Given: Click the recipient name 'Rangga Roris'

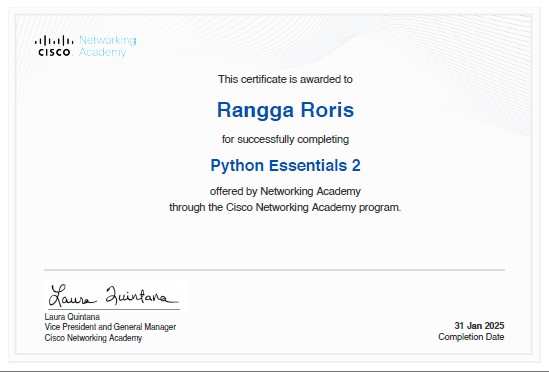Looking at the screenshot, I should click(285, 110).
